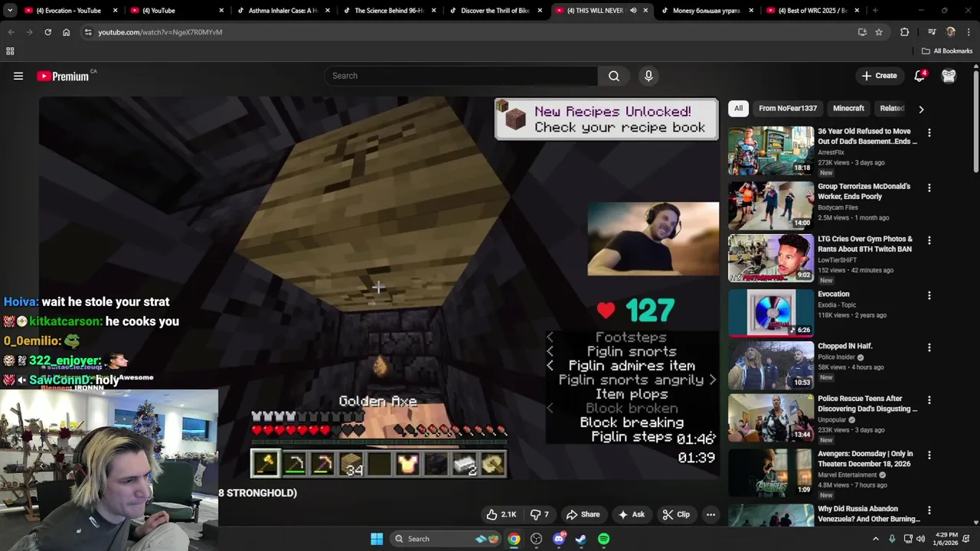
Task: Open the YouTube account avatar menu
Action: click(x=949, y=76)
